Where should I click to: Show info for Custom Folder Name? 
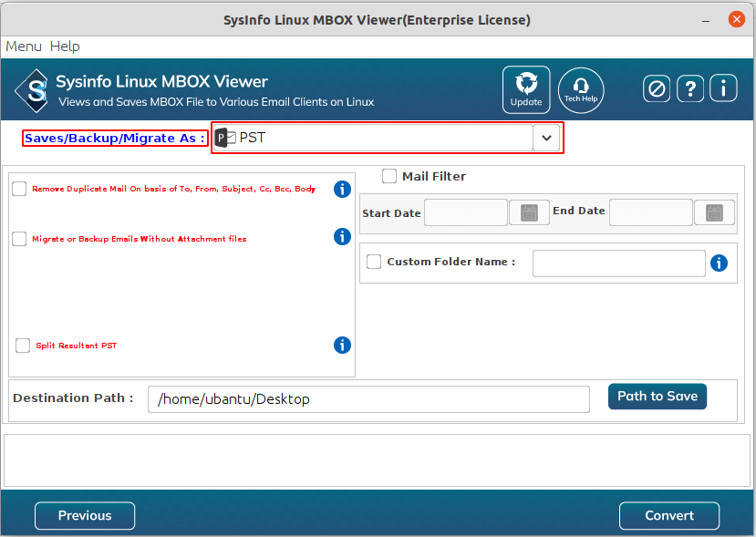pyautogui.click(x=719, y=263)
